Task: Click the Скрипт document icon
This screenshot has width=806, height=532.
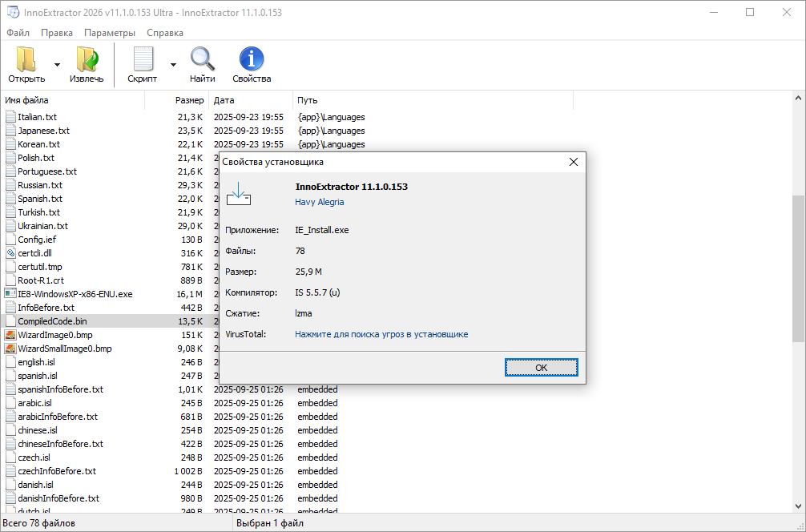Action: pyautogui.click(x=143, y=60)
